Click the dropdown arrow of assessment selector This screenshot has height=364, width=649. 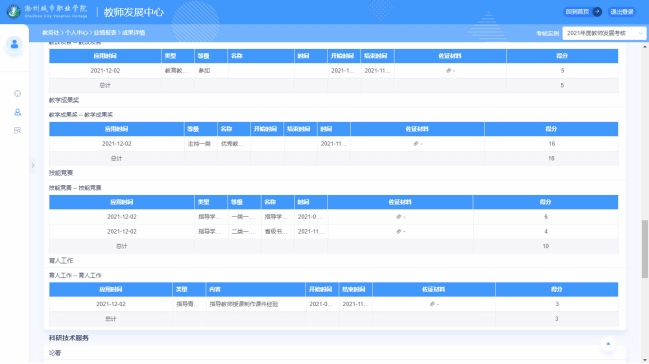coord(640,33)
